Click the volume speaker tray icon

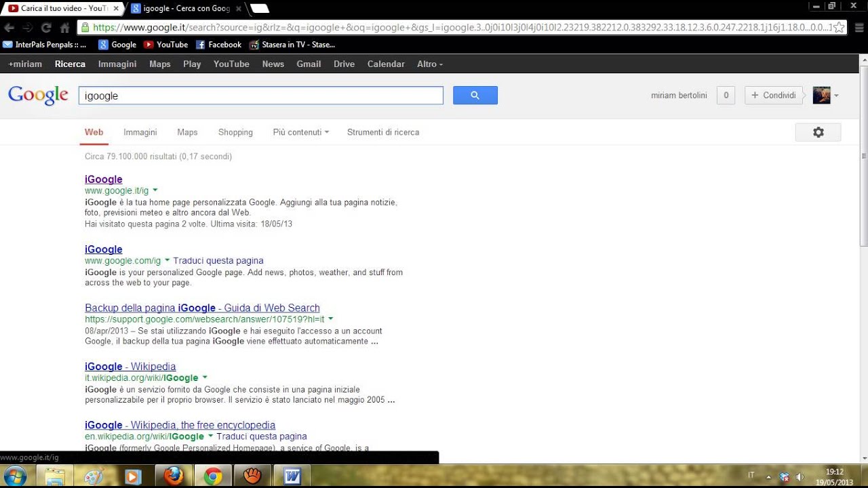point(800,476)
